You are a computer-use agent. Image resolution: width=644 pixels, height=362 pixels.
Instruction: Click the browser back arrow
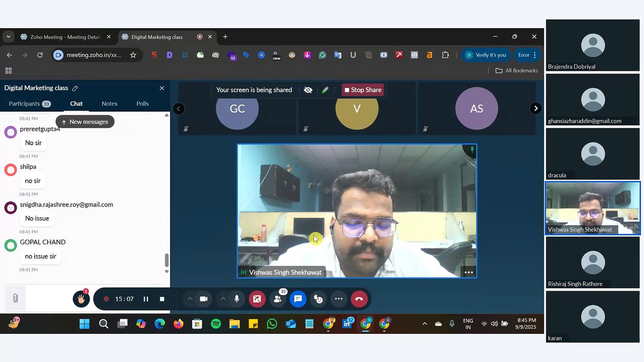[x=9, y=55]
